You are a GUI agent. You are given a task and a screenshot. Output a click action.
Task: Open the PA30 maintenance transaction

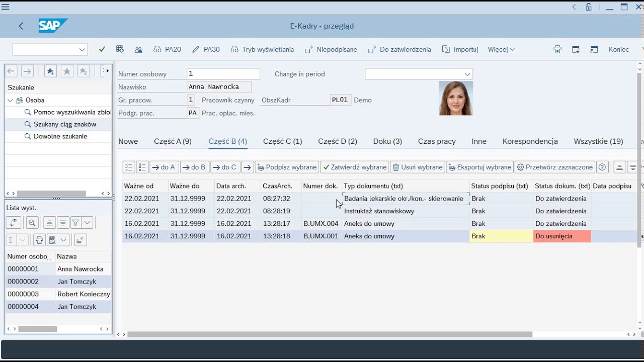click(x=206, y=49)
